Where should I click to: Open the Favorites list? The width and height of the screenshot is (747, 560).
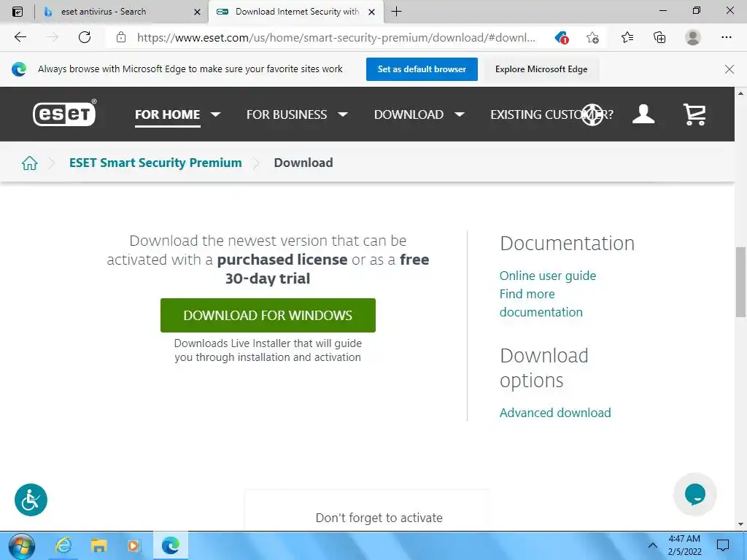(x=627, y=37)
